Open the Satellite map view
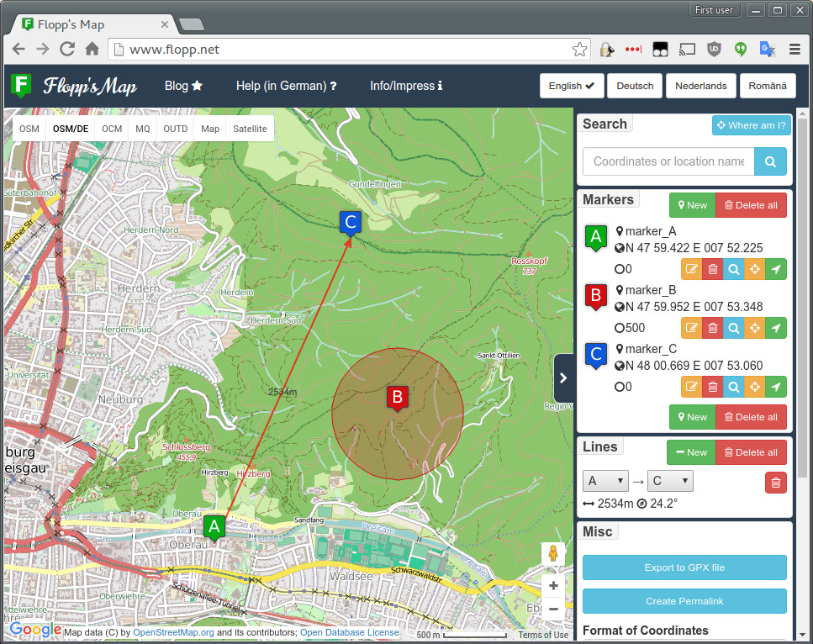Viewport: 813px width, 644px height. (x=250, y=129)
